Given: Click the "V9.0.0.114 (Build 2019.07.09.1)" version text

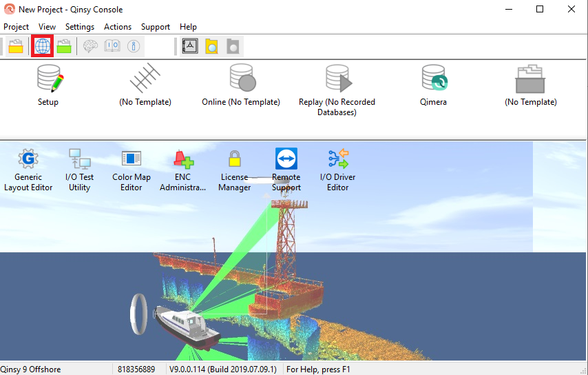Looking at the screenshot, I should click(x=223, y=369).
